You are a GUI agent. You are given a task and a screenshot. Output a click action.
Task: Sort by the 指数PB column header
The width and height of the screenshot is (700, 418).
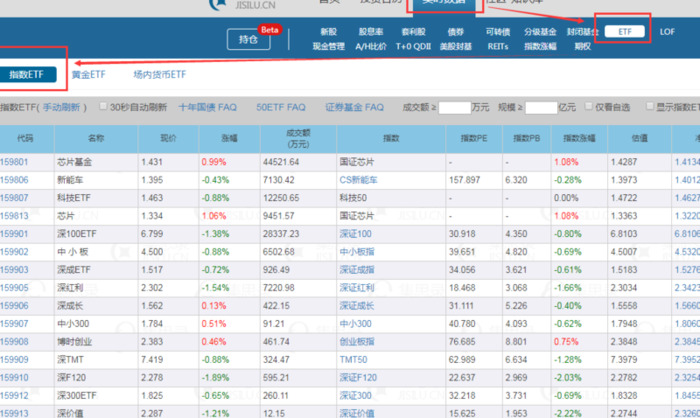[527, 138]
